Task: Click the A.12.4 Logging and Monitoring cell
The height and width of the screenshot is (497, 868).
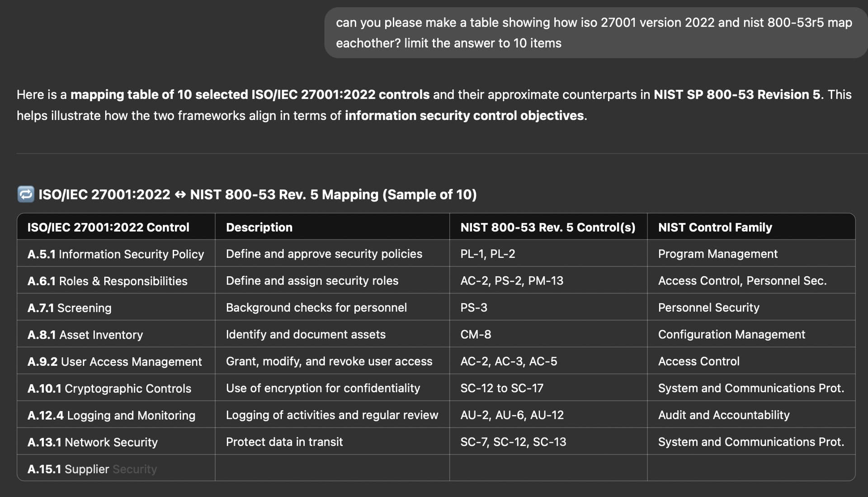Action: pyautogui.click(x=116, y=415)
